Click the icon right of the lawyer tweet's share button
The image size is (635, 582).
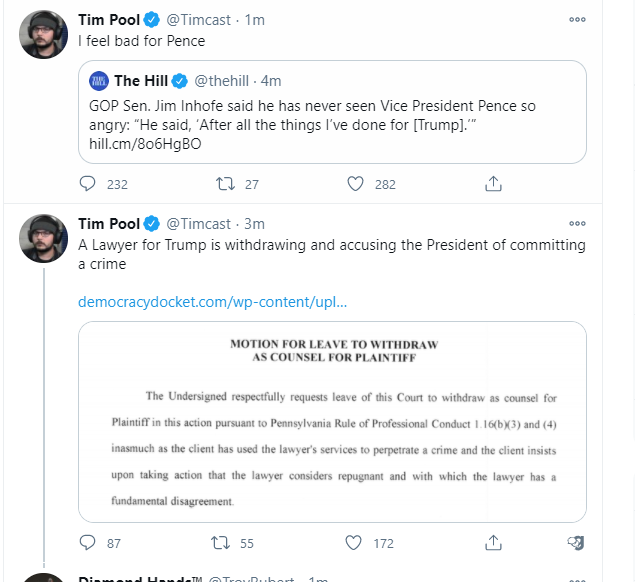575,543
